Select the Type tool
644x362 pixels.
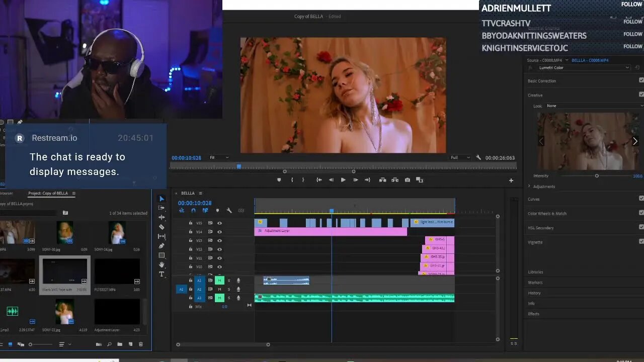tap(162, 274)
